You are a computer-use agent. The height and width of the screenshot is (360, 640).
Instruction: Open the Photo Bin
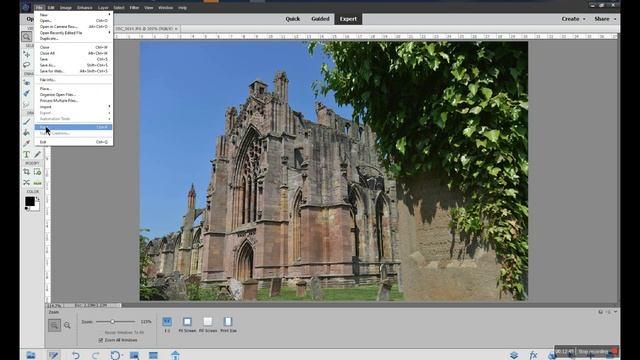[x=31, y=355]
